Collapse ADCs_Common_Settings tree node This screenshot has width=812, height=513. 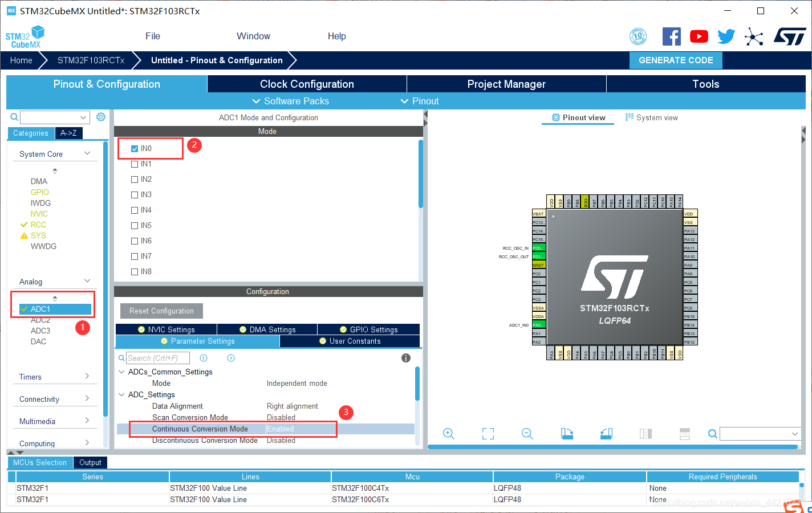click(x=121, y=372)
